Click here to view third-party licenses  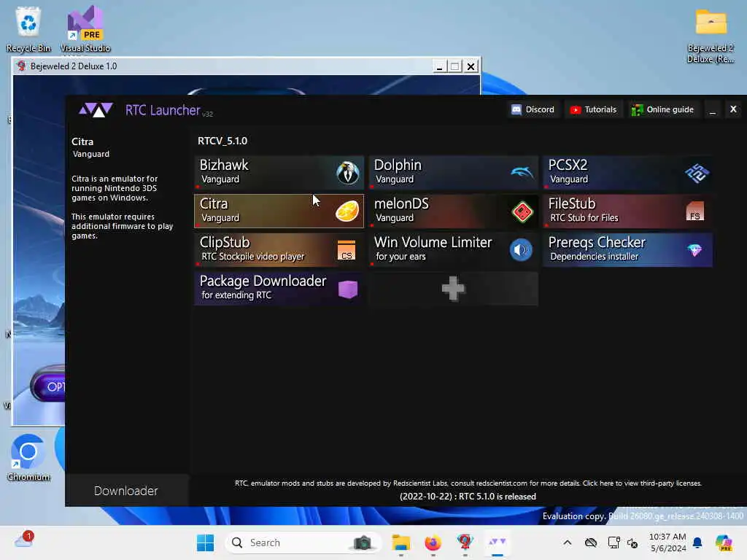tap(642, 483)
